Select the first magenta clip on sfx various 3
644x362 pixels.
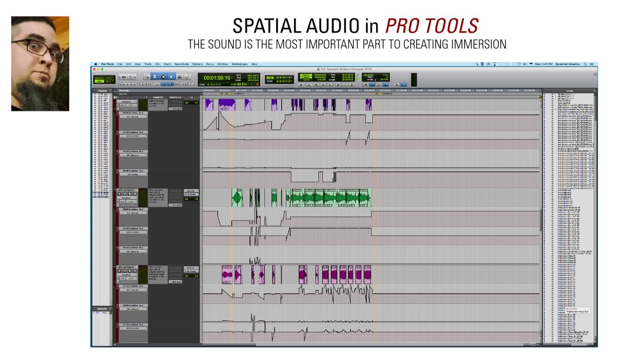tap(227, 274)
